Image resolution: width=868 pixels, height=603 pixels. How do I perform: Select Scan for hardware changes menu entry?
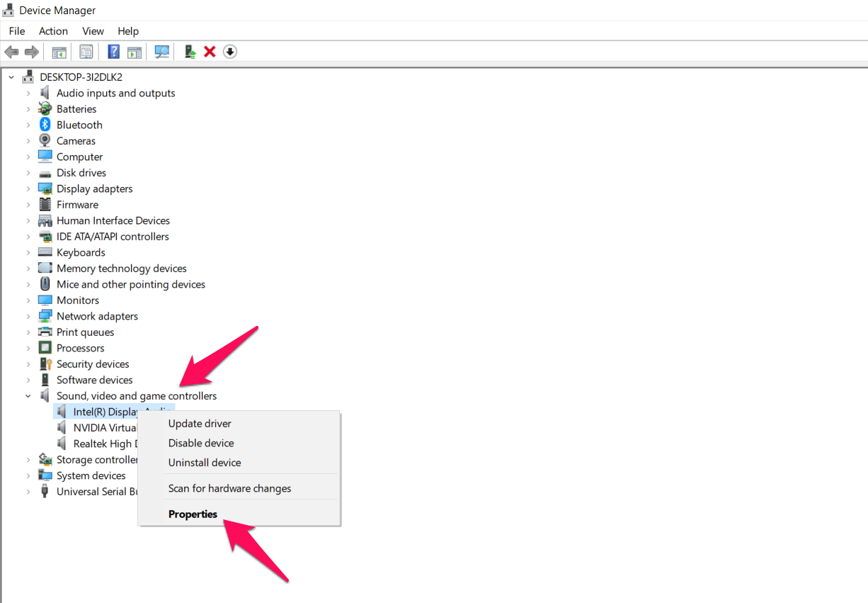[239, 488]
